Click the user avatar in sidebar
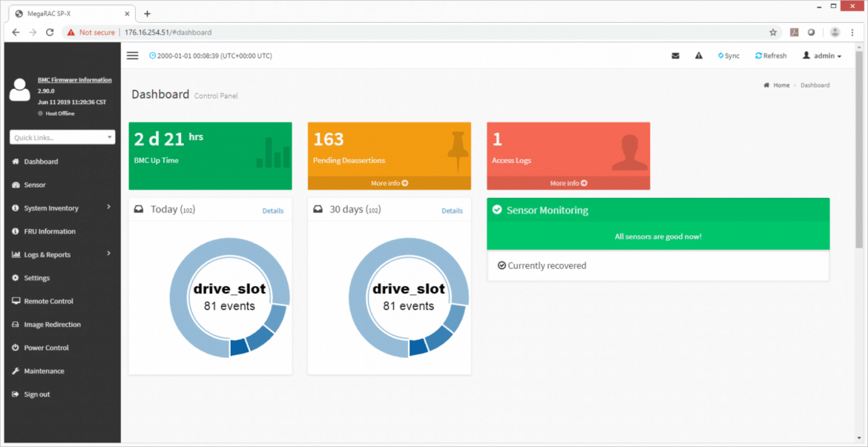The height and width of the screenshot is (447, 868). (x=20, y=90)
